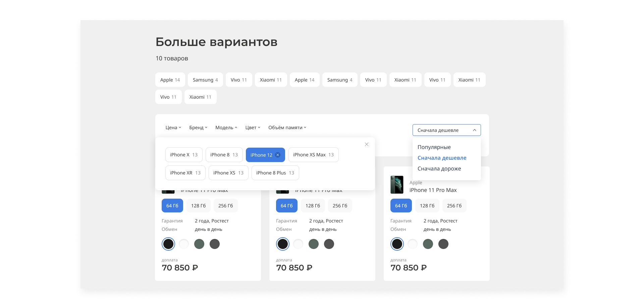644x302 pixels.
Task: Select the iPhone XS Max model chip
Action: [314, 155]
